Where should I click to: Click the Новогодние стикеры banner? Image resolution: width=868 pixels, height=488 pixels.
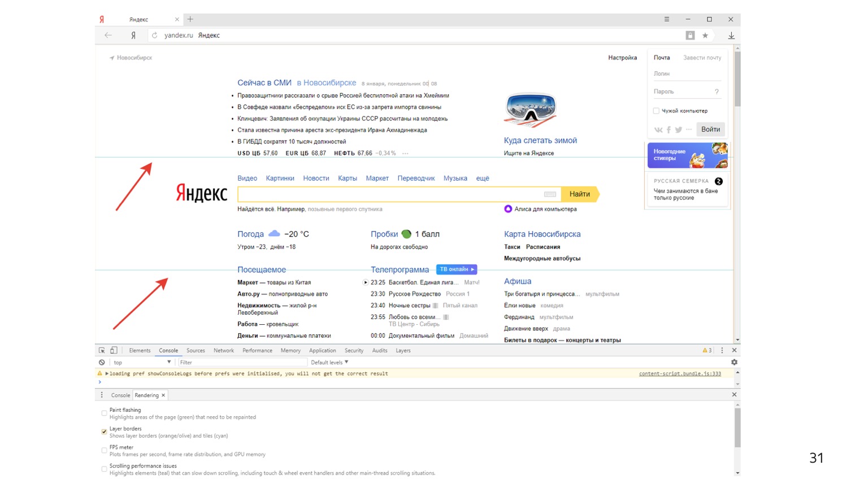tap(688, 155)
